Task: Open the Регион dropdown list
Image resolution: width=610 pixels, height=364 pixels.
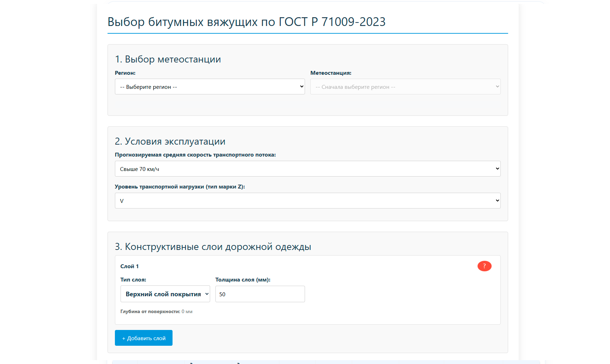Action: 209,87
